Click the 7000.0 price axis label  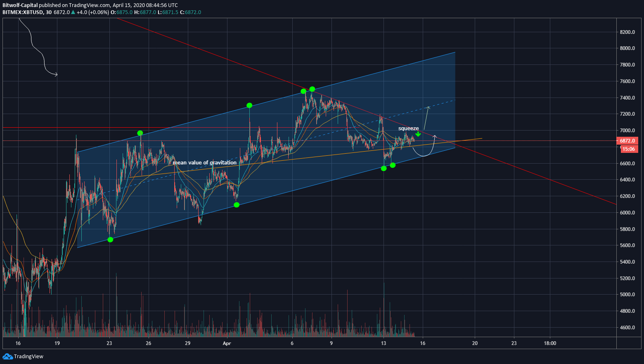[627, 131]
